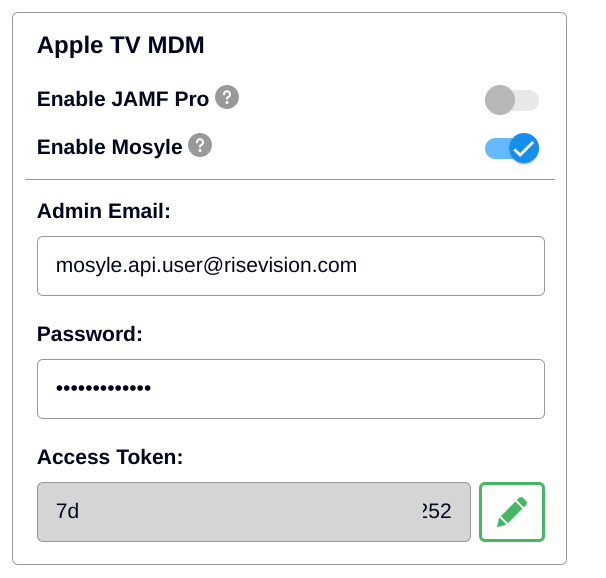
Task: Disable the Enable Mosyle switch
Action: click(x=512, y=148)
